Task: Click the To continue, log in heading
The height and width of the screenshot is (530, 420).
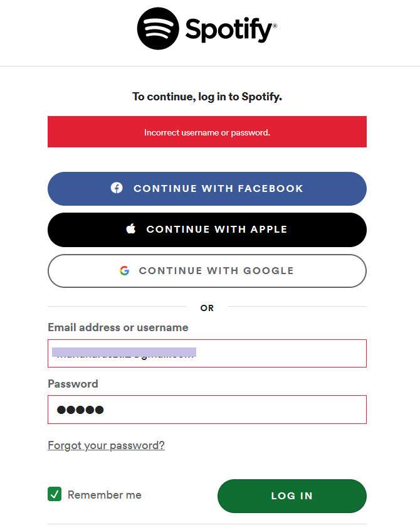Action: (x=207, y=97)
